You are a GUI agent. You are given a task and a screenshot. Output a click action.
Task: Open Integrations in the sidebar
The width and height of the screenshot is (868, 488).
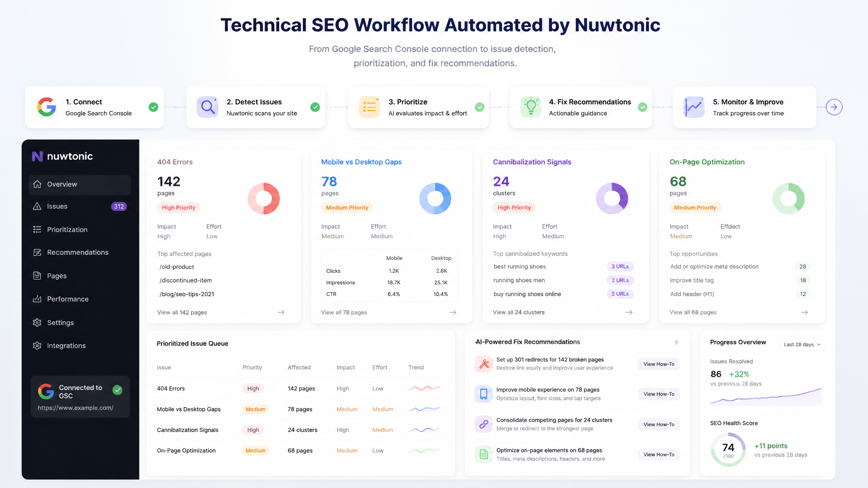click(80, 346)
